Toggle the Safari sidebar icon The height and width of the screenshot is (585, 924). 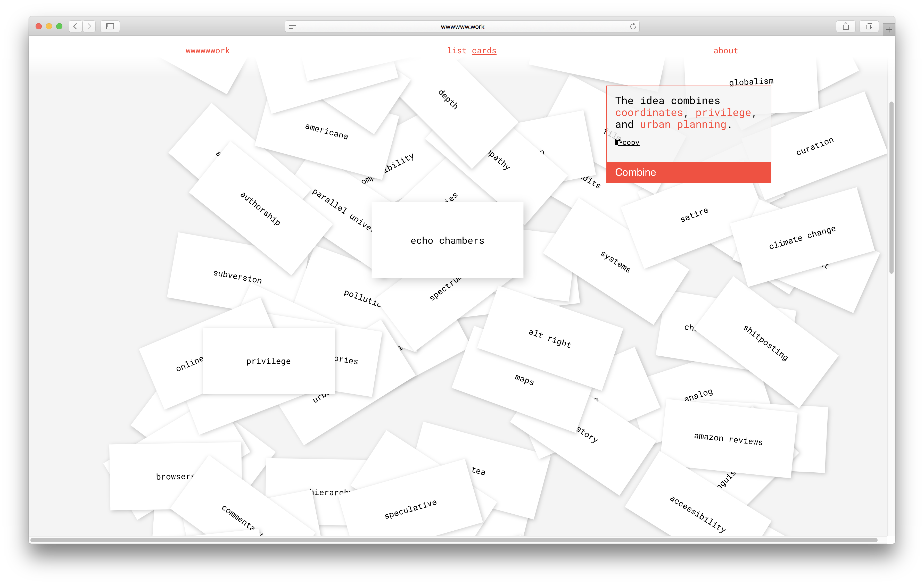(x=110, y=26)
